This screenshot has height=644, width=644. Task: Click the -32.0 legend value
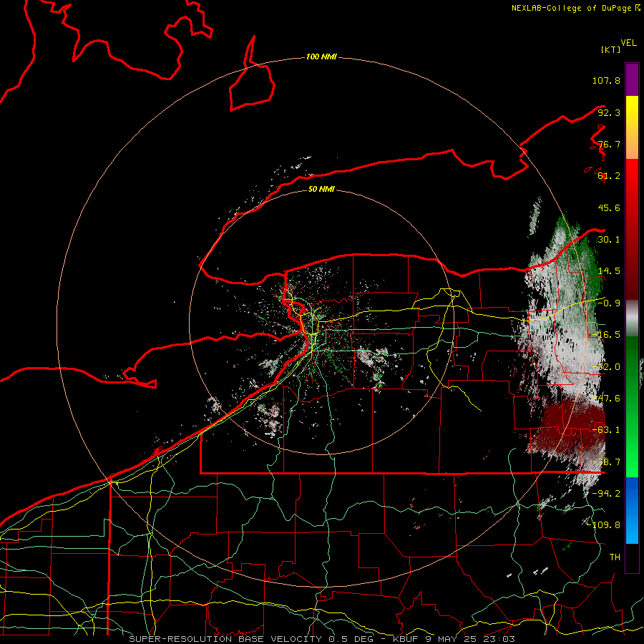[606, 367]
